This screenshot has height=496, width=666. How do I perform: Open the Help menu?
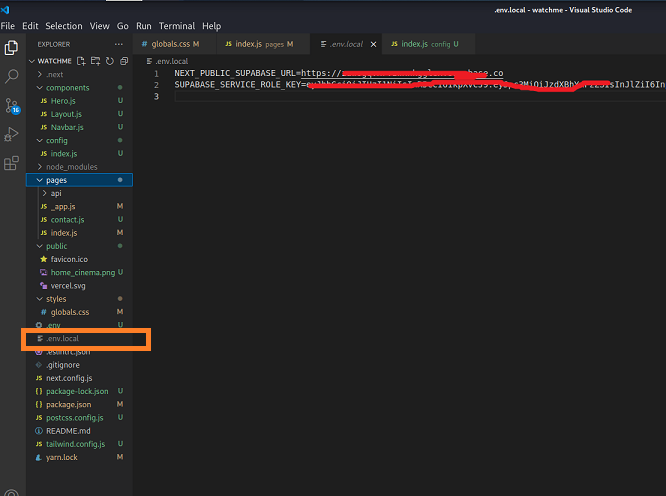click(x=212, y=26)
